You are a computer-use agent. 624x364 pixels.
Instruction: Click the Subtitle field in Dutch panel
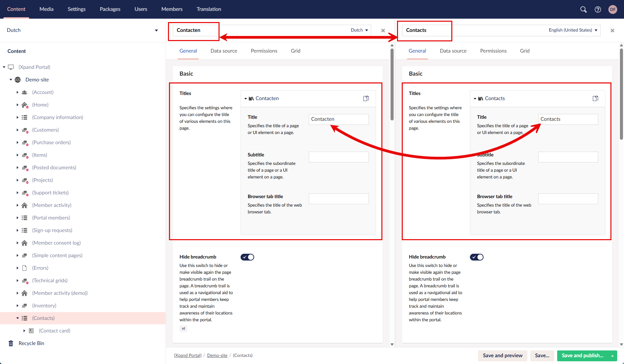tap(339, 157)
